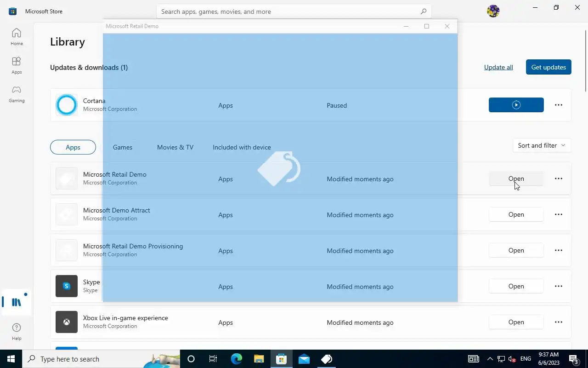
Task: Open the notification center
Action: [x=574, y=359]
